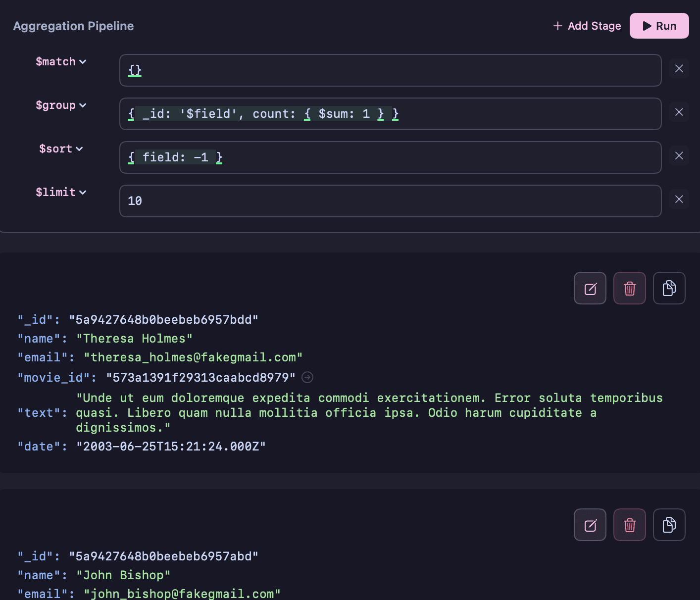Follow the movie_id reference arrow
Viewport: 700px width, 600px height.
tap(307, 377)
